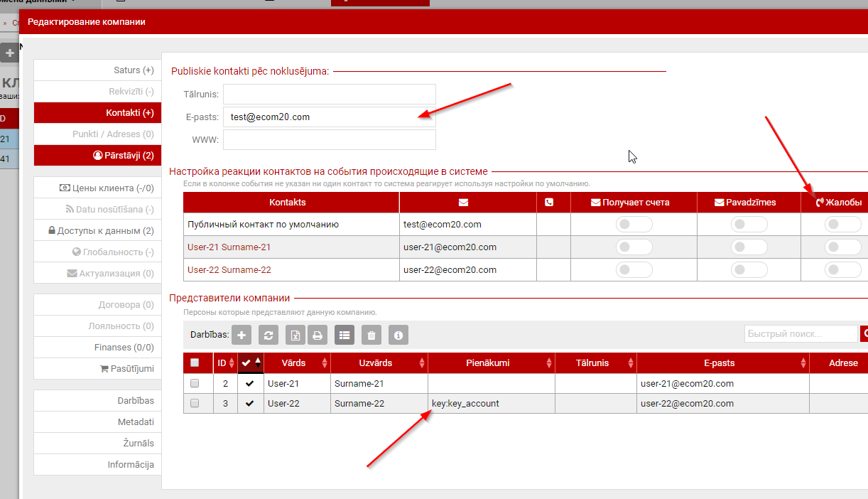This screenshot has width=868, height=499.
Task: Toggle Получает счета for User-21 Surname-21
Action: pyautogui.click(x=634, y=247)
